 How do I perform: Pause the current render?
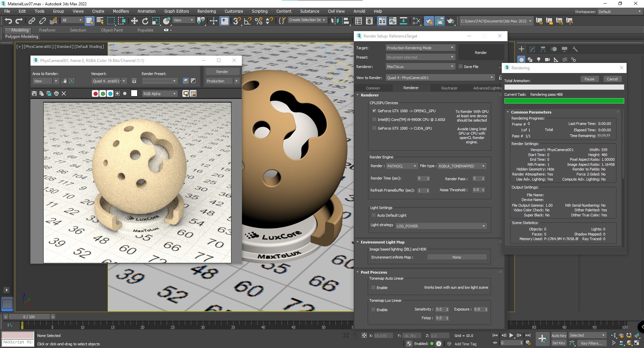point(589,79)
